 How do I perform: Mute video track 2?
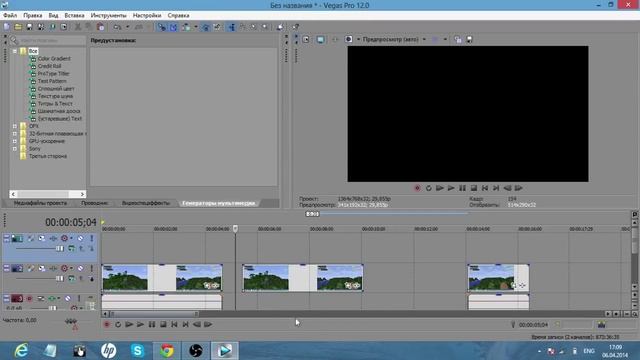(80, 268)
